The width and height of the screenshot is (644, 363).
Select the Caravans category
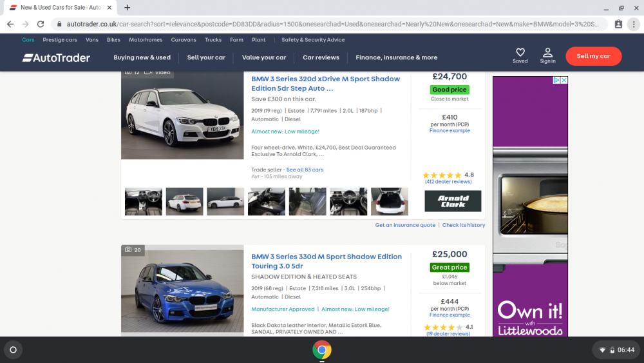[184, 40]
